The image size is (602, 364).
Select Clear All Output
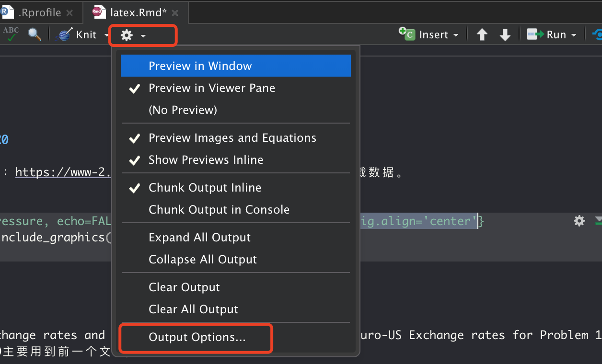tap(194, 309)
